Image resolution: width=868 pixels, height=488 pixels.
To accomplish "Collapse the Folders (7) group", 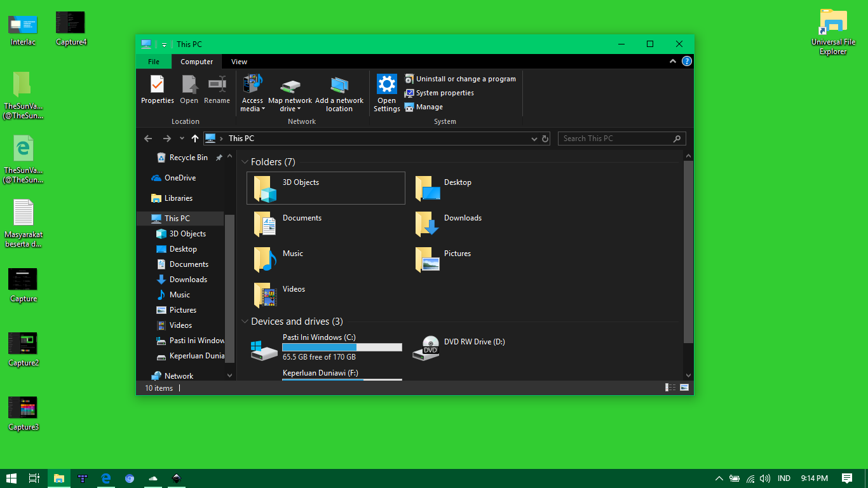I will point(245,162).
